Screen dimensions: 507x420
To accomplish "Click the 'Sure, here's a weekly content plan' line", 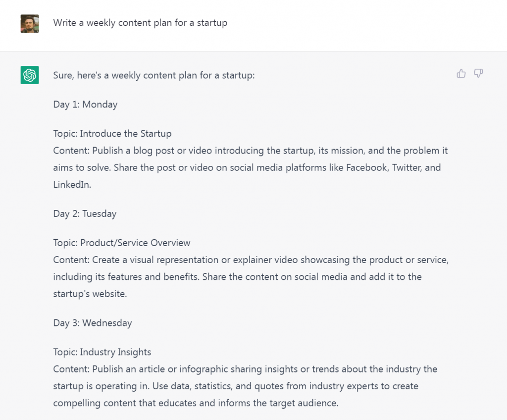I will 154,75.
